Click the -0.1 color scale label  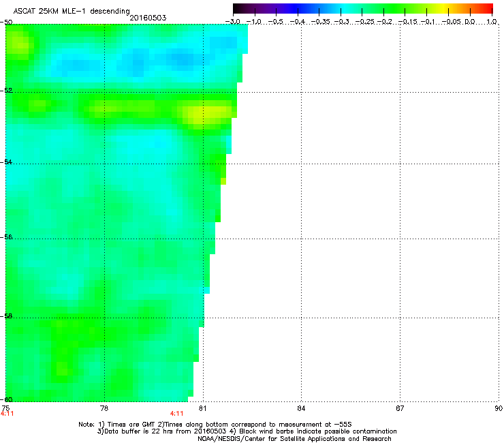pos(428,22)
